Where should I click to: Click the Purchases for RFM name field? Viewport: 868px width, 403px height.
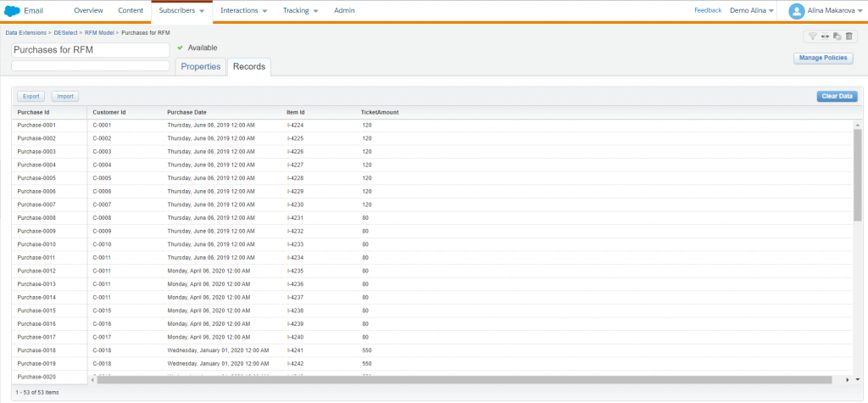pos(91,50)
